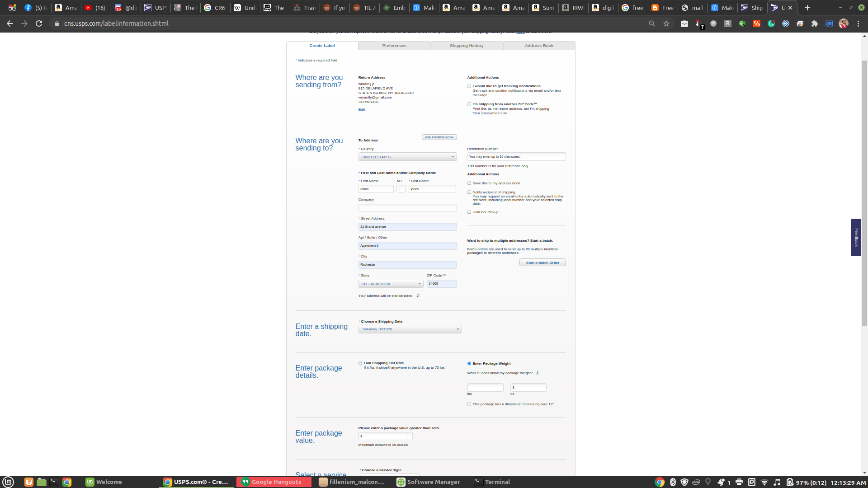The height and width of the screenshot is (488, 868).
Task: Click Edit link under return address
Action: tap(362, 110)
